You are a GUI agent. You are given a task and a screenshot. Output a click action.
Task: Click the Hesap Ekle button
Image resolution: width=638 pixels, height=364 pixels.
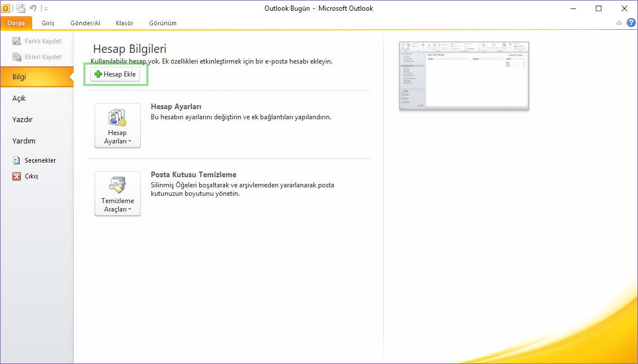pyautogui.click(x=115, y=74)
